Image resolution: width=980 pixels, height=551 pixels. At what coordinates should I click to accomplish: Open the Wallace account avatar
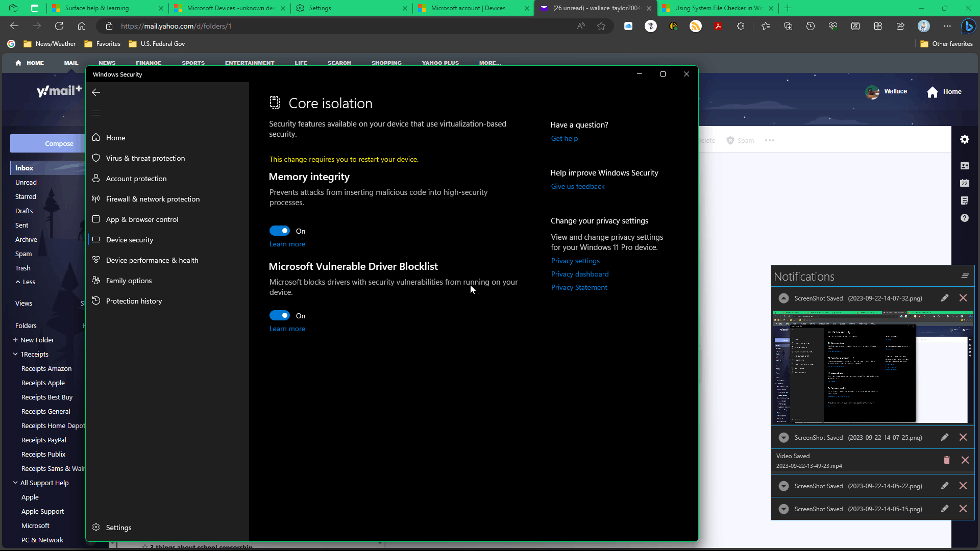pyautogui.click(x=872, y=92)
